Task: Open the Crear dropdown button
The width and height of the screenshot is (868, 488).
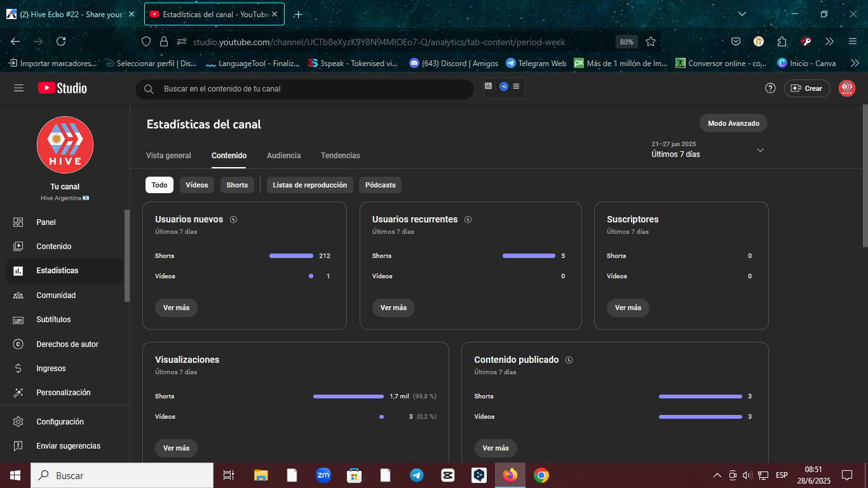Action: (807, 88)
